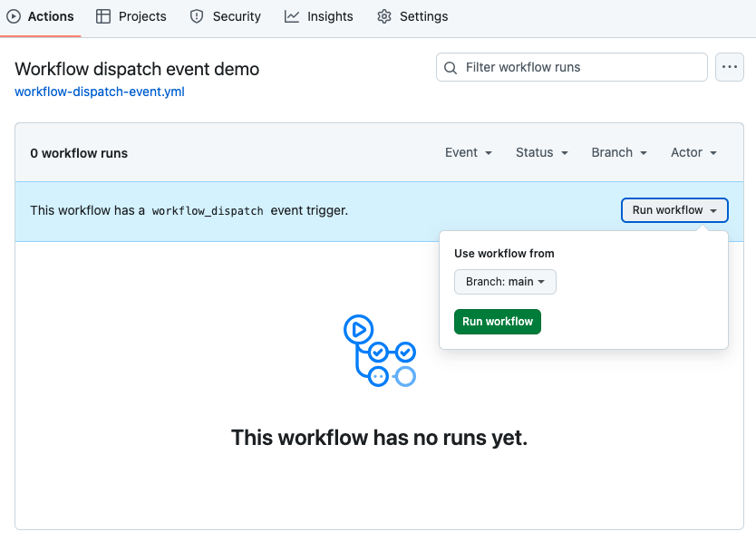
Task: Expand the Status filter dropdown
Action: (542, 152)
